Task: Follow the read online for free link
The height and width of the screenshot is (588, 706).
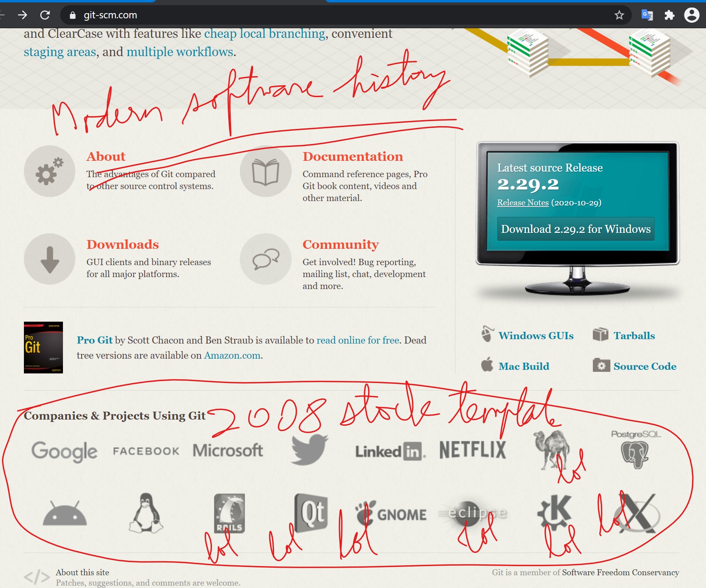Action: [358, 340]
